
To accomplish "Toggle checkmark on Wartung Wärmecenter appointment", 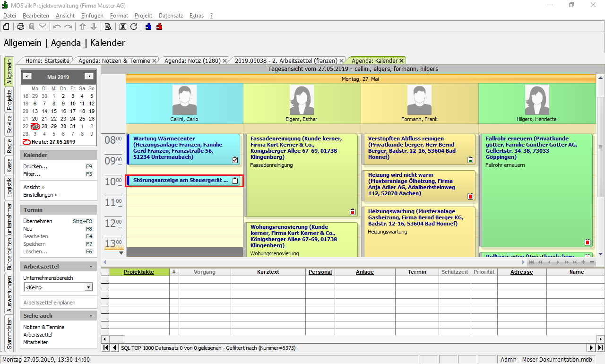I will pyautogui.click(x=235, y=160).
